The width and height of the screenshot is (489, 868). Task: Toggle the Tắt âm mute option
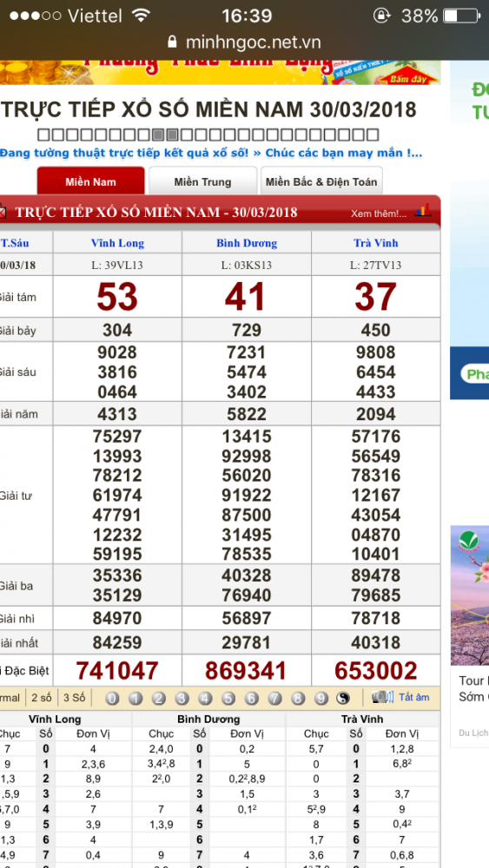tap(413, 697)
